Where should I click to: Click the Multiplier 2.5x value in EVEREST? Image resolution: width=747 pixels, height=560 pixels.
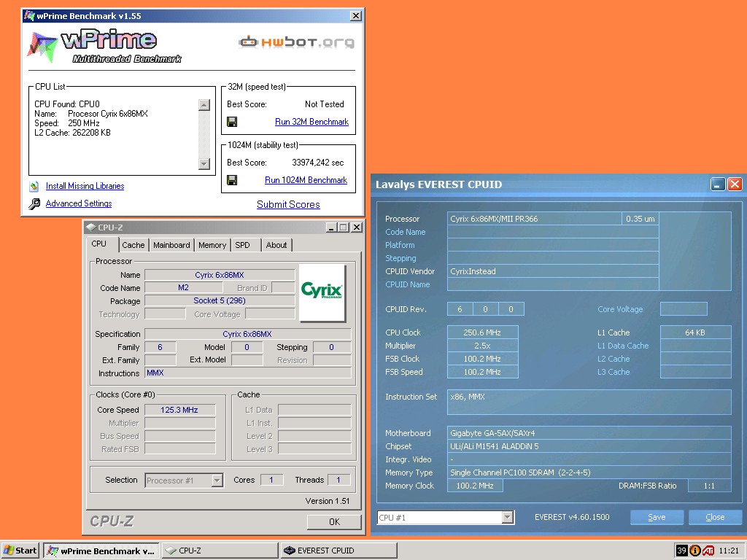[x=483, y=346]
